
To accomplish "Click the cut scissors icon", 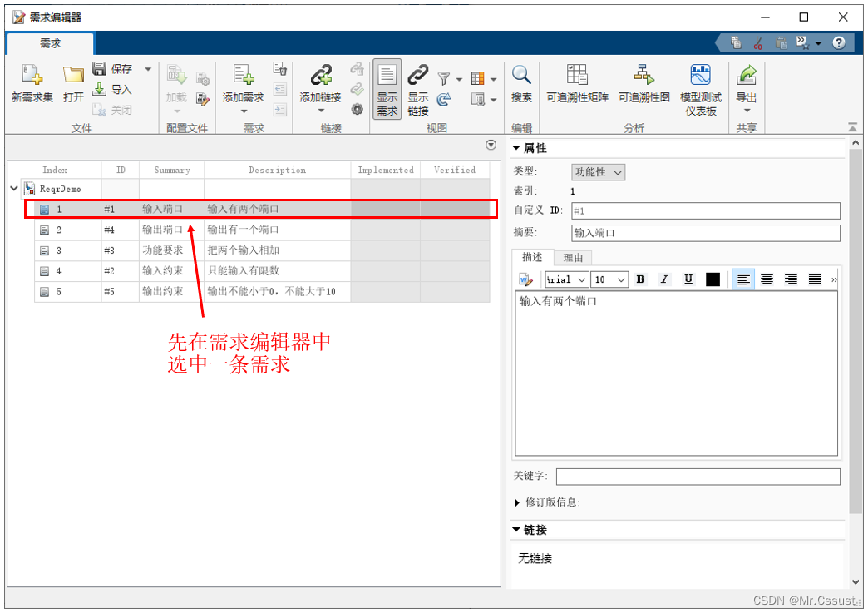I will point(758,42).
